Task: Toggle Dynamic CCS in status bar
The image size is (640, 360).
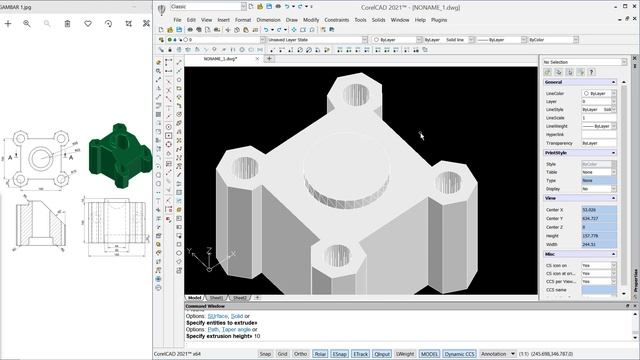Action: 460,354
